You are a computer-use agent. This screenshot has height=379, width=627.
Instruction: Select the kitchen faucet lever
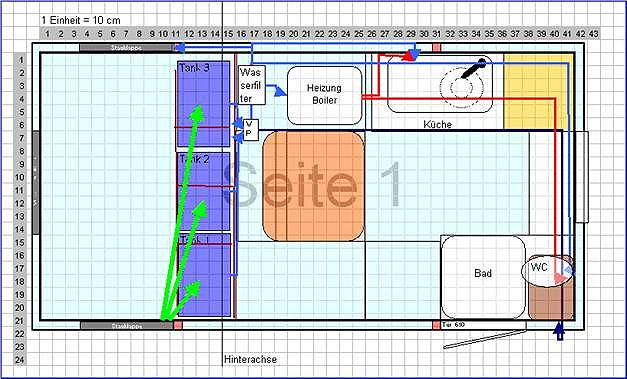point(473,68)
